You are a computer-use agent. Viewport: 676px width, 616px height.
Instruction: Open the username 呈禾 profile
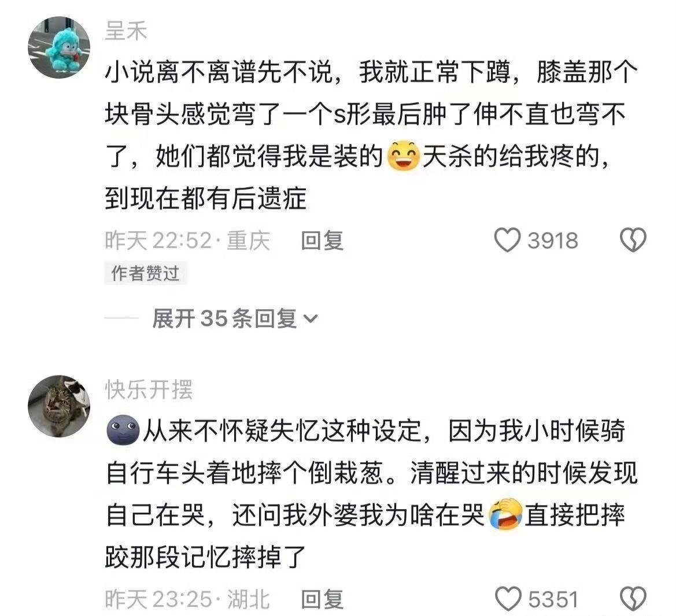pyautogui.click(x=126, y=31)
